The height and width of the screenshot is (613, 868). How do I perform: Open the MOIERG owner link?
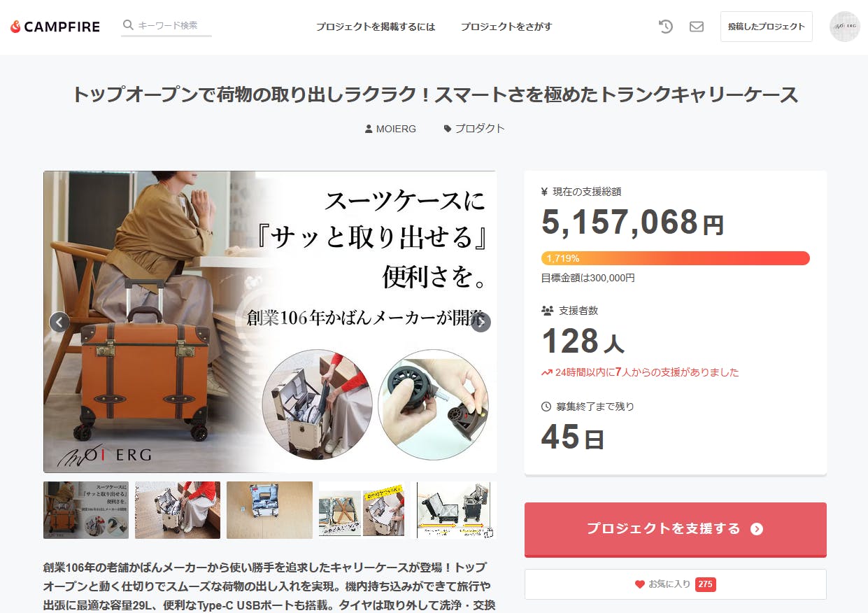pyautogui.click(x=390, y=129)
